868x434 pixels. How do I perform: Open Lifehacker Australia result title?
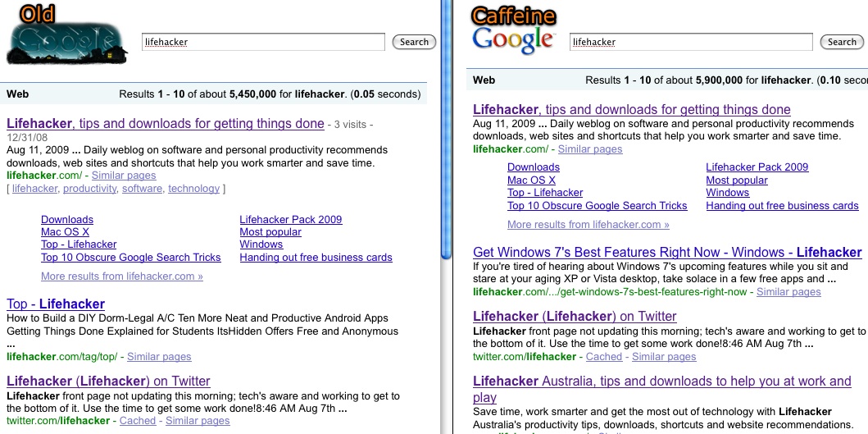[662, 389]
